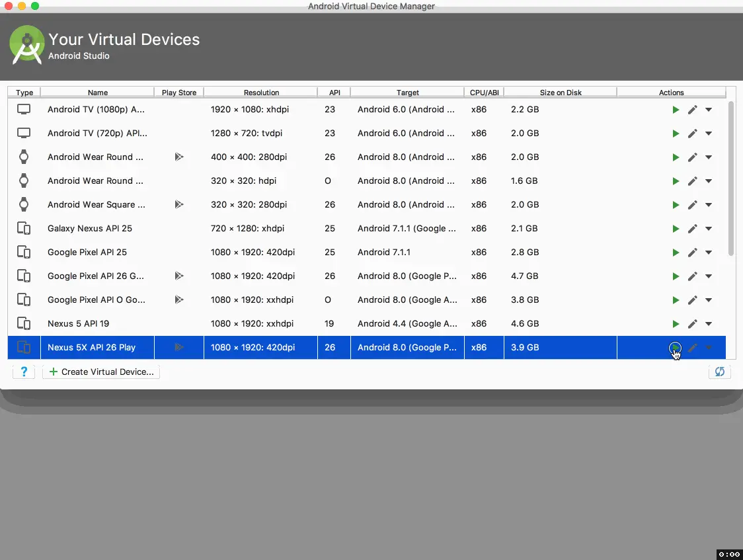743x560 pixels.
Task: Open help with the question mark button
Action: click(x=24, y=372)
